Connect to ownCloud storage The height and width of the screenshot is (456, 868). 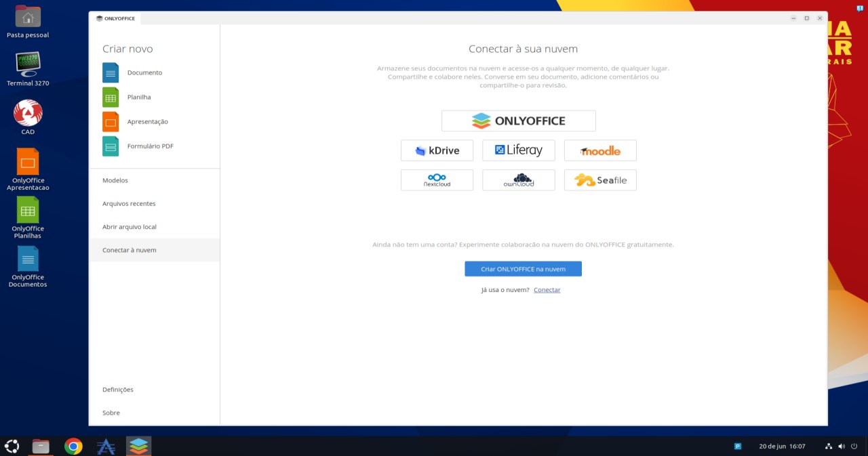tap(518, 180)
